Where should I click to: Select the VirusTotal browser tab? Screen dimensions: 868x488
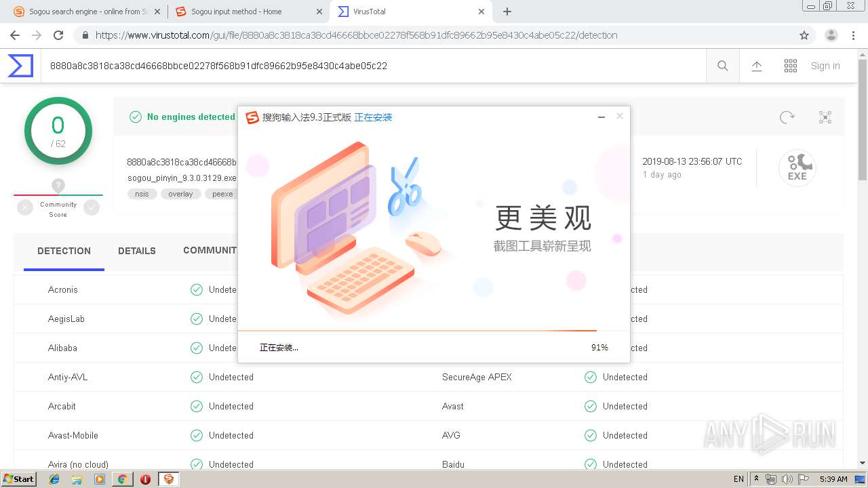(410, 12)
